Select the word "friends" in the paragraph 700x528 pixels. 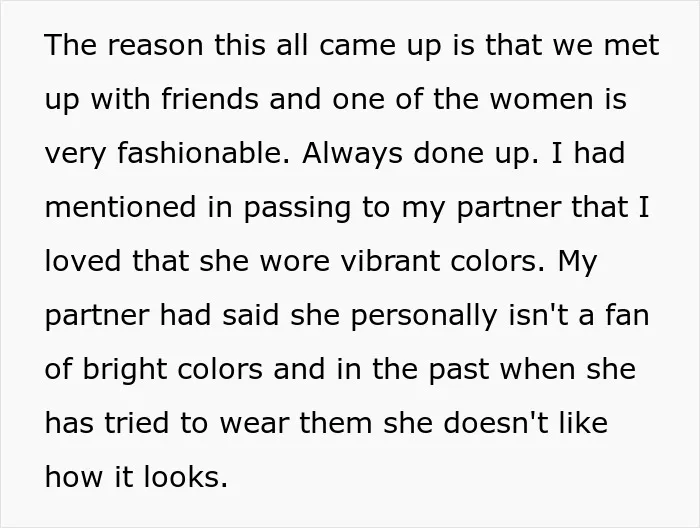coord(210,98)
